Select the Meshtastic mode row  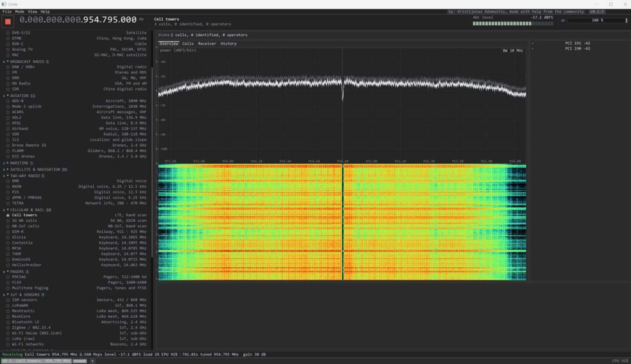pyautogui.click(x=76, y=311)
